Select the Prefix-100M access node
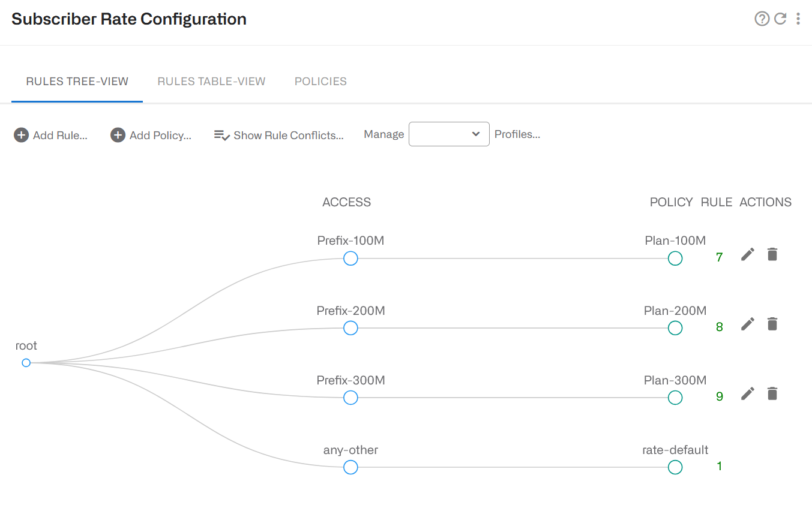812x508 pixels. [350, 258]
